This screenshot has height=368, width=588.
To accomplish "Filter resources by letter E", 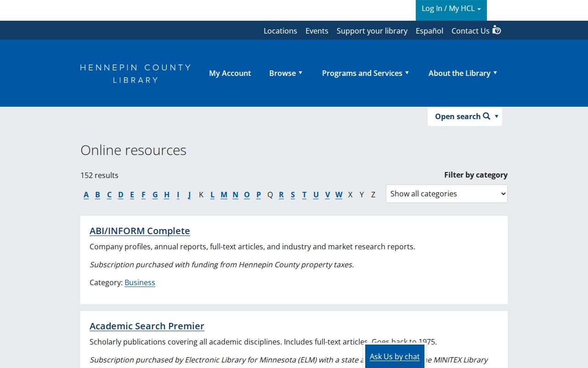I will point(132,195).
